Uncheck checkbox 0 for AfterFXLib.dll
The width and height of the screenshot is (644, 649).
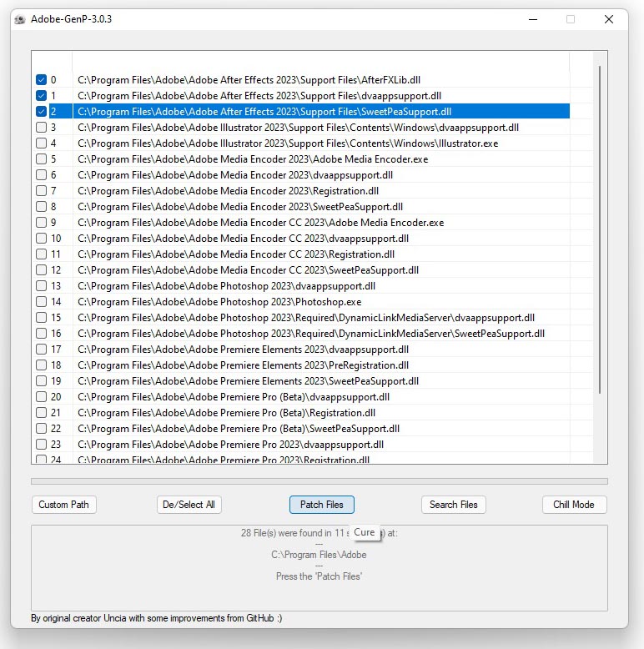42,80
